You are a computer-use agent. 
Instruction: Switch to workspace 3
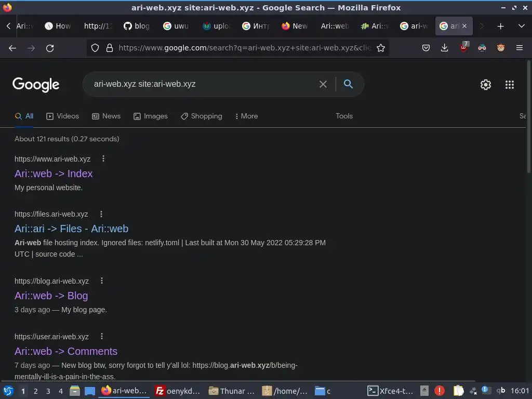click(48, 391)
